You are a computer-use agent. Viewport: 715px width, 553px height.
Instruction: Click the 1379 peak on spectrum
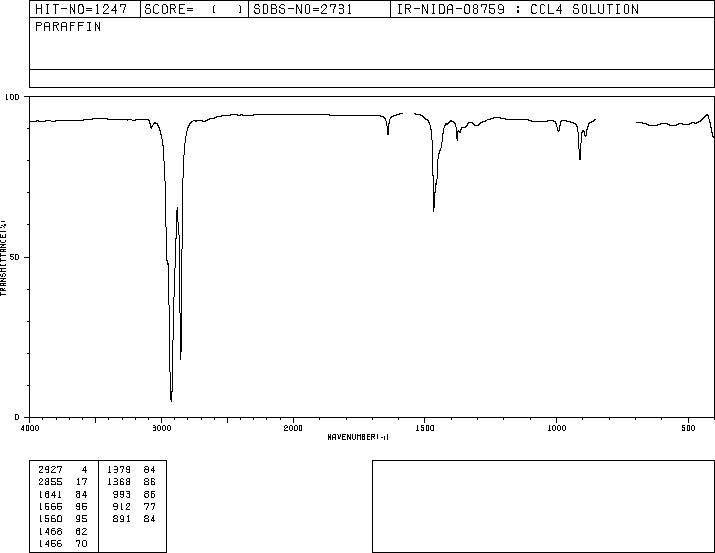click(x=457, y=139)
